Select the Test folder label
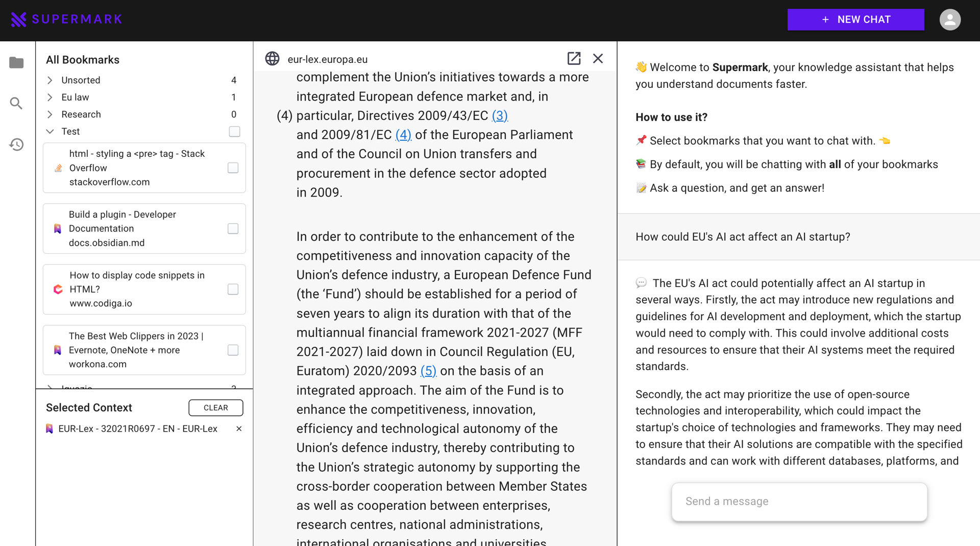 pyautogui.click(x=70, y=132)
